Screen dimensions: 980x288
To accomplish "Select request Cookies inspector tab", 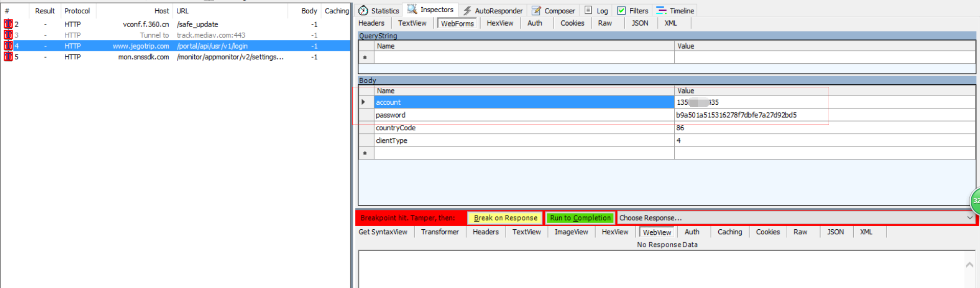I will coord(572,23).
